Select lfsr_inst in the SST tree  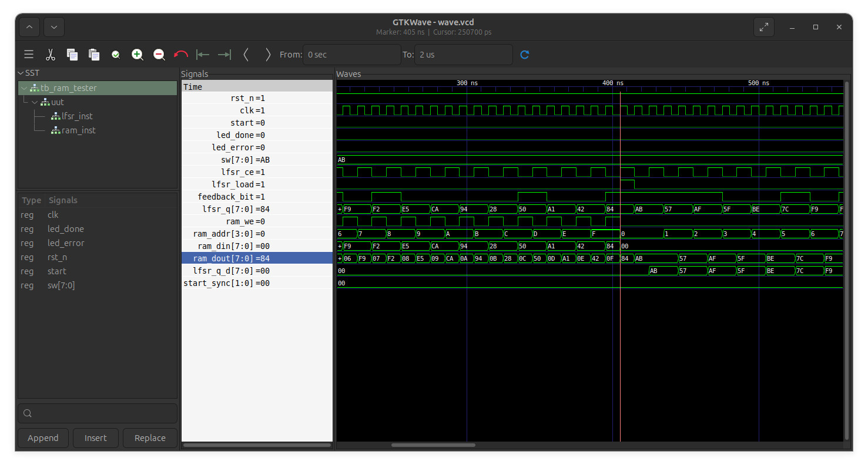click(77, 116)
